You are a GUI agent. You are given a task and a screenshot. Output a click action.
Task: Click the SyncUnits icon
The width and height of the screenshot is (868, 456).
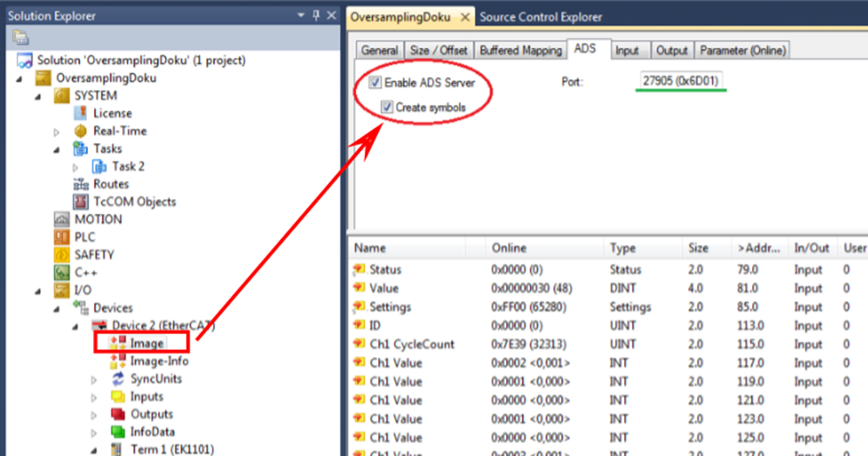[x=118, y=379]
